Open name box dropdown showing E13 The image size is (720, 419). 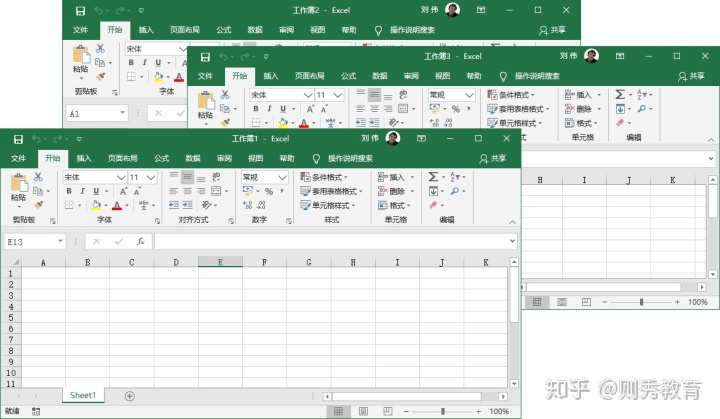(x=60, y=241)
